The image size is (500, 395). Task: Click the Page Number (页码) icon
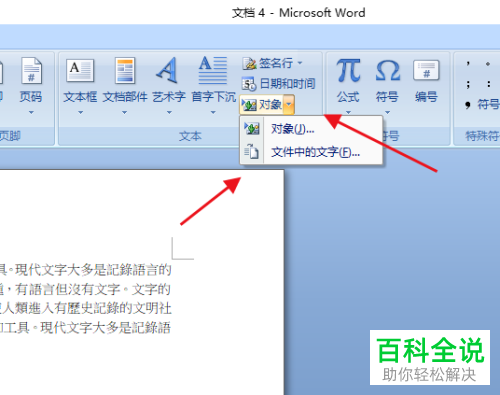click(x=31, y=71)
